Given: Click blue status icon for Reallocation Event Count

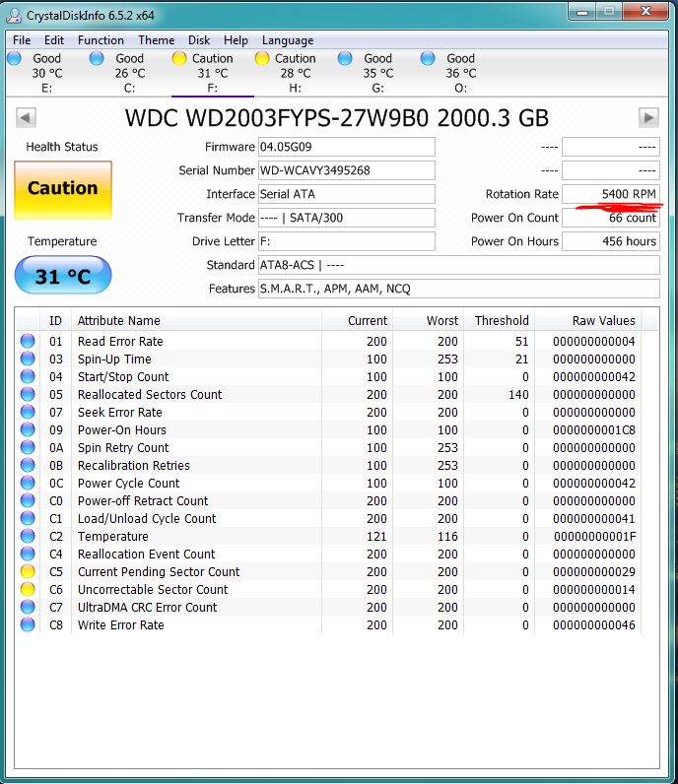Looking at the screenshot, I should [28, 554].
